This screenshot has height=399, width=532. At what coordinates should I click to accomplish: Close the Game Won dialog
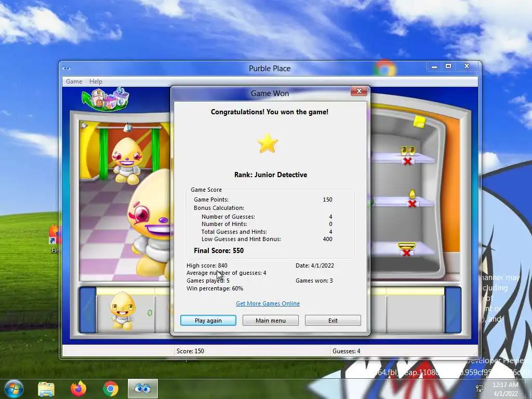tap(358, 91)
